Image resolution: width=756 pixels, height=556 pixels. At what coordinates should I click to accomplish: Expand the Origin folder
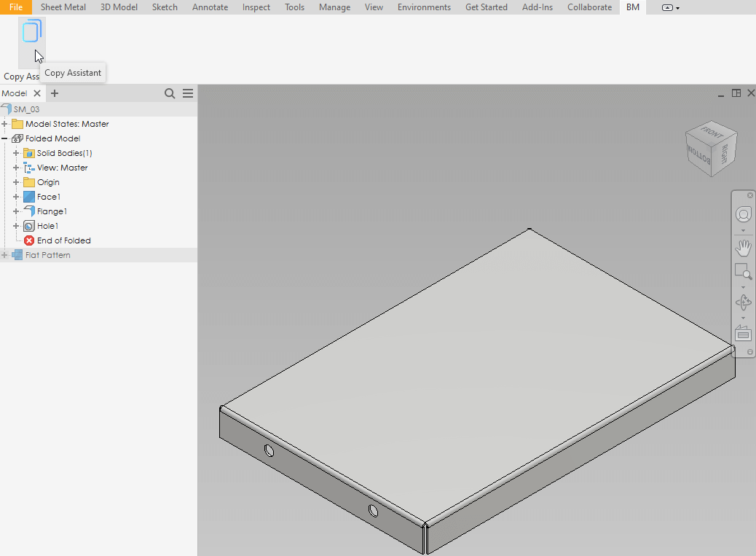click(x=16, y=182)
